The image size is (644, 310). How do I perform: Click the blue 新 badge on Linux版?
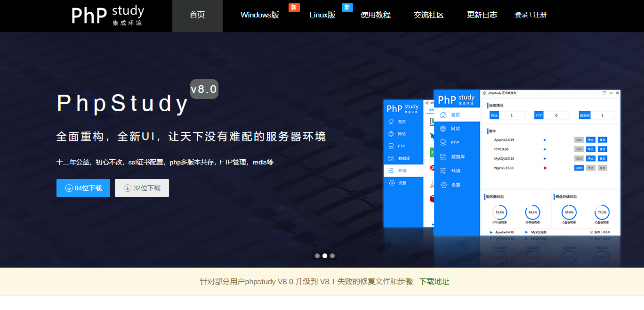click(347, 7)
